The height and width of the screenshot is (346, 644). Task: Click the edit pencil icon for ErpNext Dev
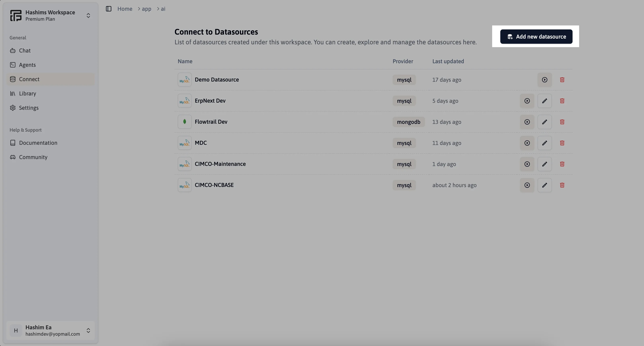click(x=545, y=101)
